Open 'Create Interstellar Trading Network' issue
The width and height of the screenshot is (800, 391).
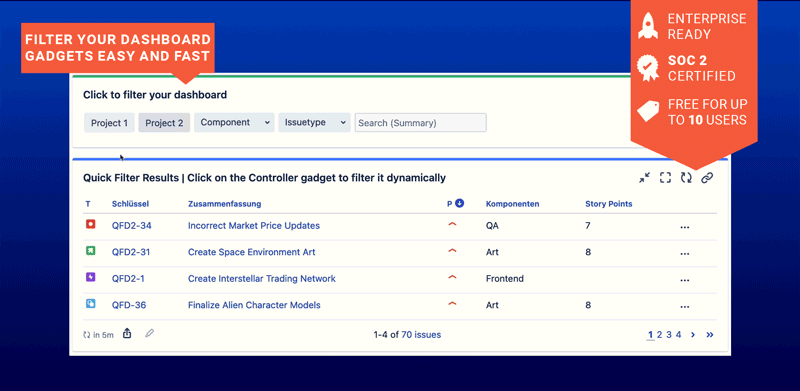262,279
